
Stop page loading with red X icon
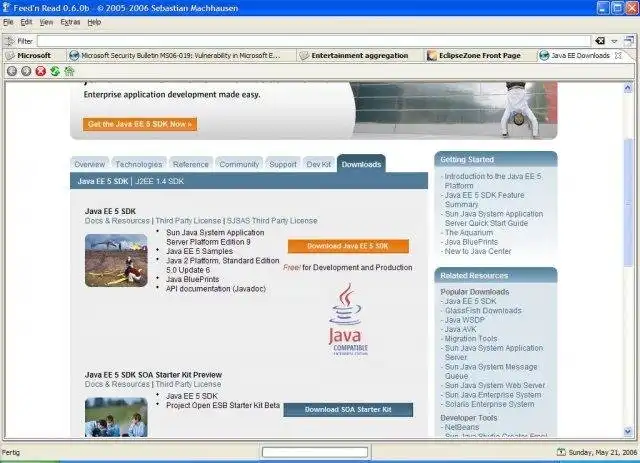40,71
